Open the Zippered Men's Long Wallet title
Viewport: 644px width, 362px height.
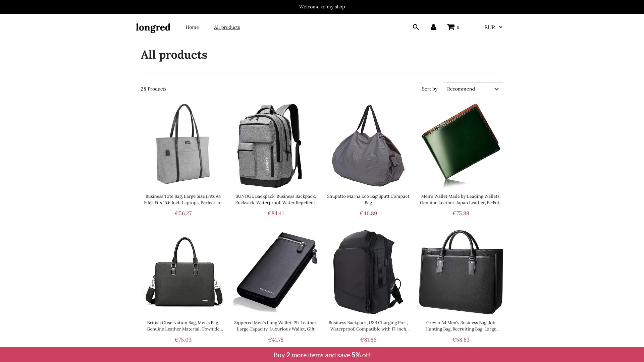276,326
